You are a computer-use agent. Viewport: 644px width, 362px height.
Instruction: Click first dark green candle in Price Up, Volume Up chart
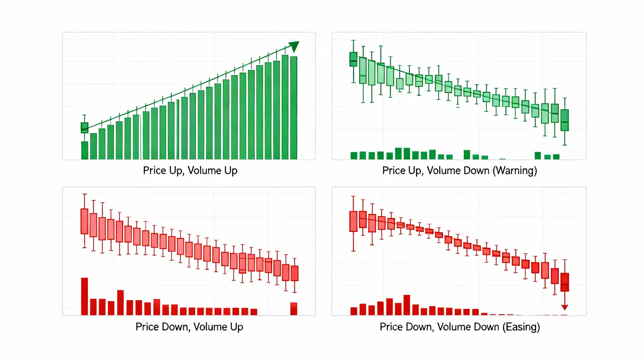pyautogui.click(x=84, y=127)
